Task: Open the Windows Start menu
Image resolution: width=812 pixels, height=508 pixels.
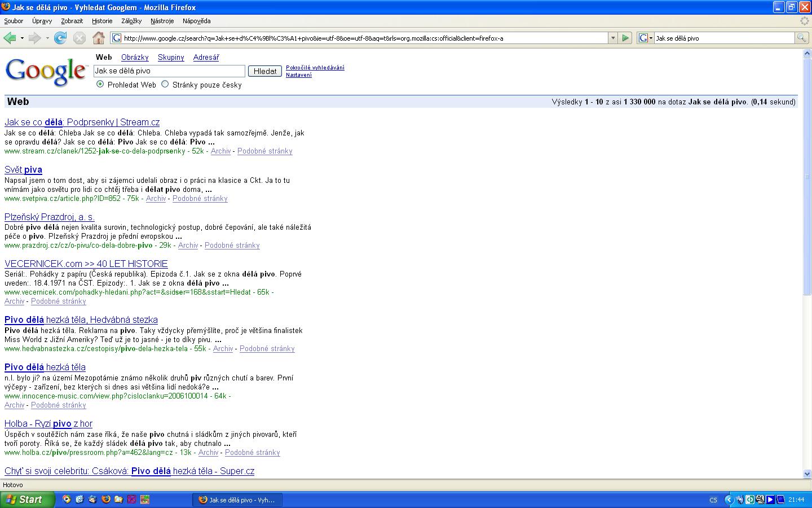Action: (27, 500)
